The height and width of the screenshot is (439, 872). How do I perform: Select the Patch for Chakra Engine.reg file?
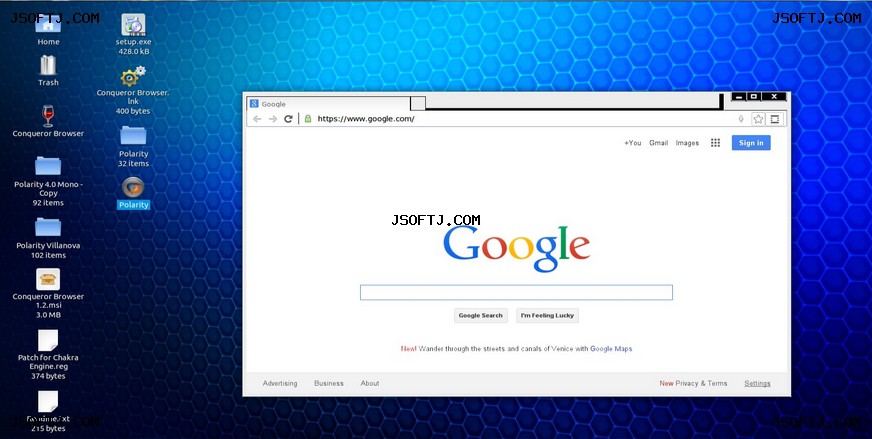[x=48, y=341]
